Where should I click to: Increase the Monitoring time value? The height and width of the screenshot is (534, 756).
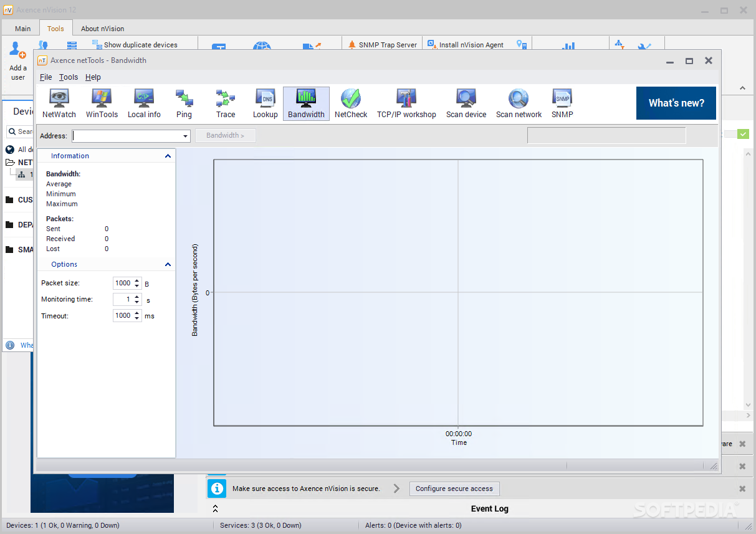pyautogui.click(x=137, y=297)
